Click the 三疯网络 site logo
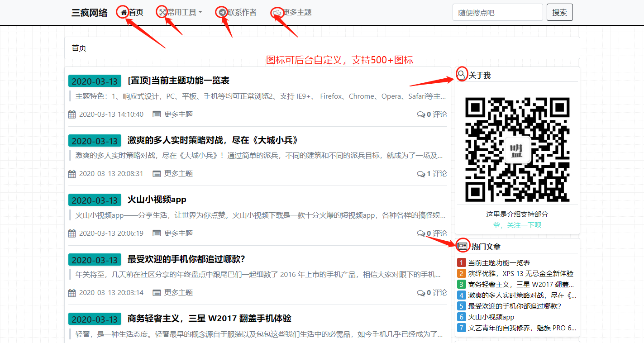Viewport: 644px width, 343px height. click(90, 13)
